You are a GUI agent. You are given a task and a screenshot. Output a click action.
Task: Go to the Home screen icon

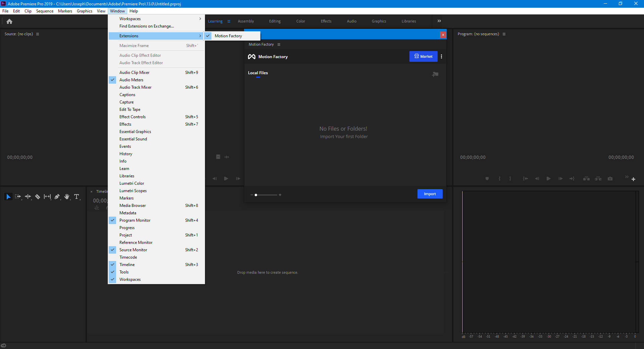tap(9, 21)
